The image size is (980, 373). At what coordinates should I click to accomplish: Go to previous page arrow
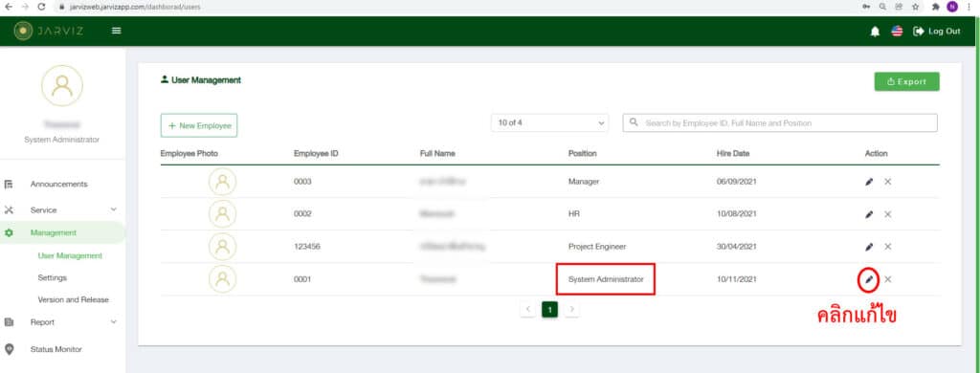click(x=527, y=309)
